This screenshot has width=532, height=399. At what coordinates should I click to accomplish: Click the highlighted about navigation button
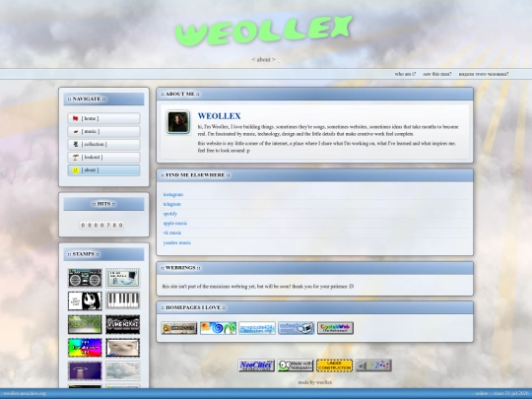tap(103, 170)
